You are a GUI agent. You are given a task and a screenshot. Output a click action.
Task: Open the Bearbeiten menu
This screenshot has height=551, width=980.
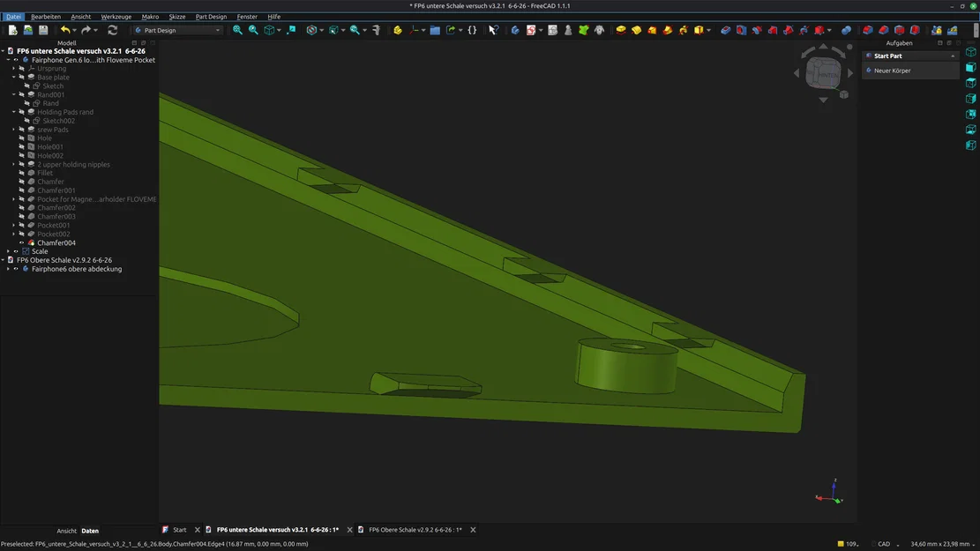pyautogui.click(x=46, y=17)
